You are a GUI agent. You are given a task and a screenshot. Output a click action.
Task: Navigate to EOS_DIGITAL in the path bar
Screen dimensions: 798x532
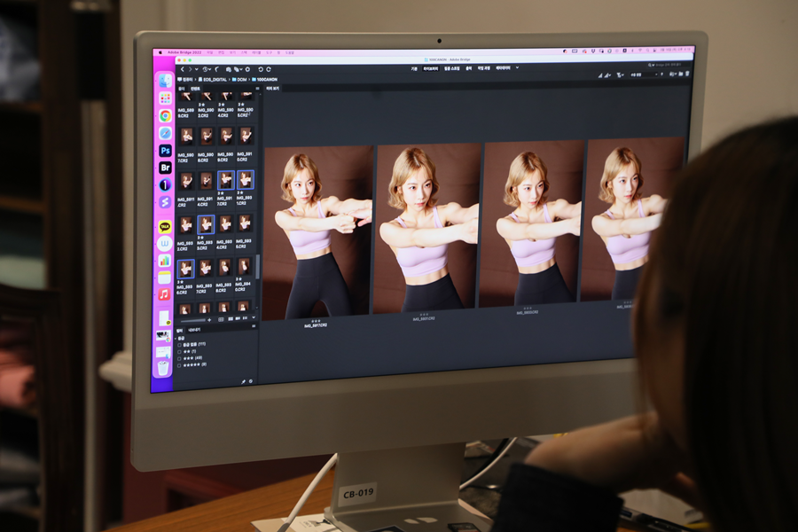pos(215,80)
